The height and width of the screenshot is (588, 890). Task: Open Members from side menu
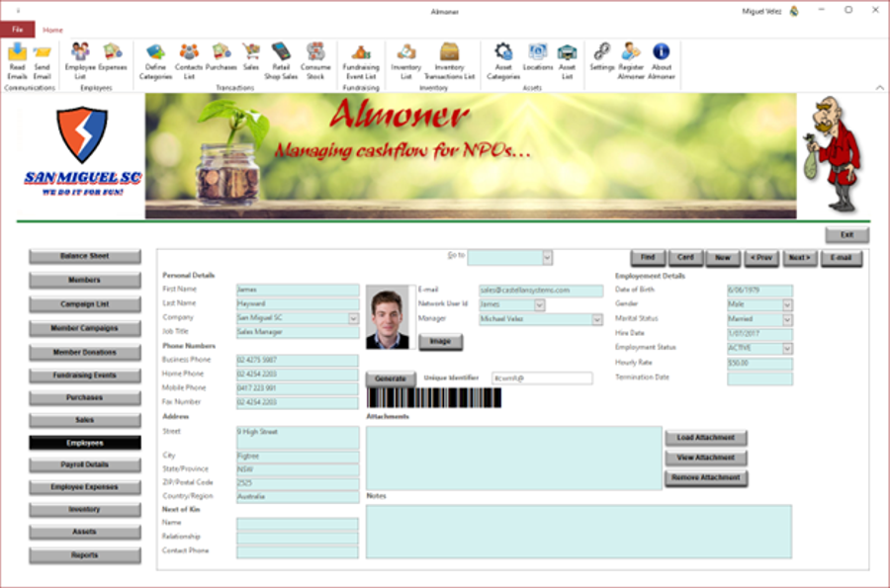click(x=85, y=280)
